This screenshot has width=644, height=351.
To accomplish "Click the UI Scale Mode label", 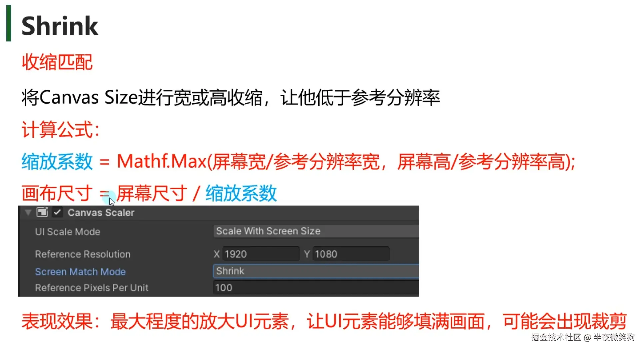I will coord(68,232).
